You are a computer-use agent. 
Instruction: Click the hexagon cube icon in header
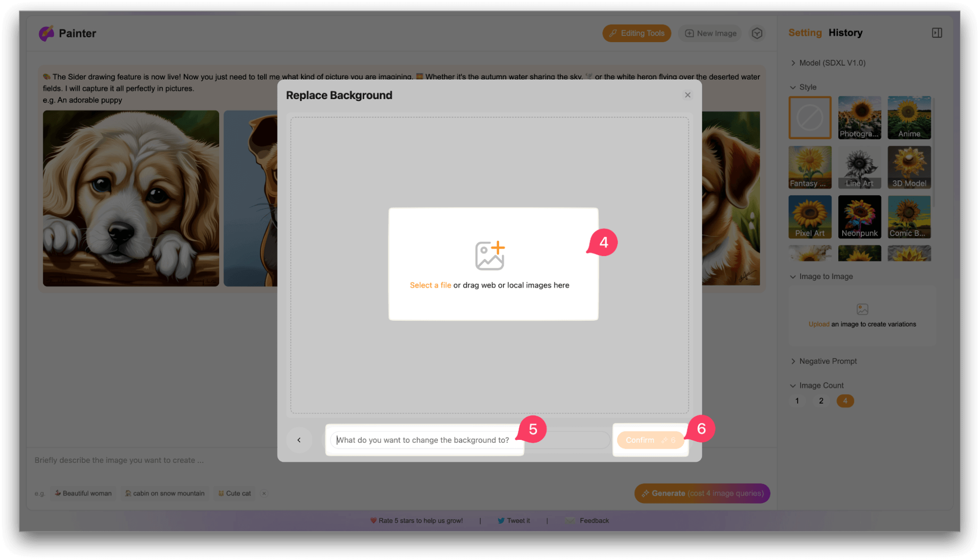[757, 33]
